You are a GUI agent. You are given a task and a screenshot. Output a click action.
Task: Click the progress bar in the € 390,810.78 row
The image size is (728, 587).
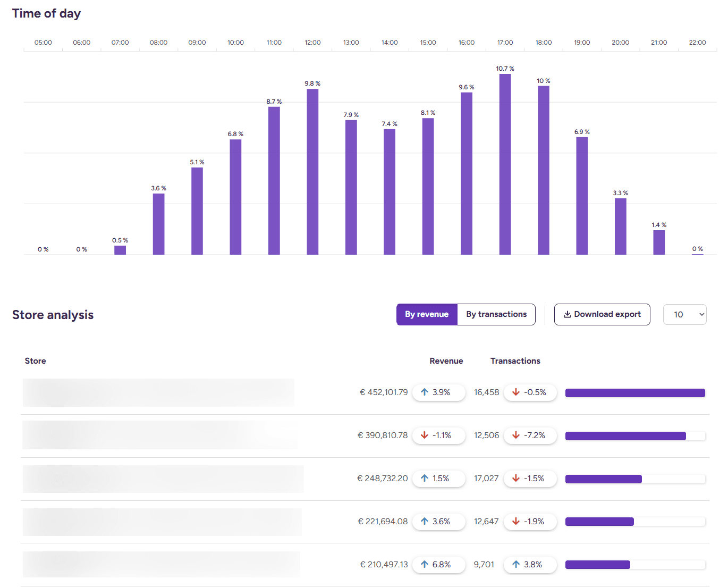pyautogui.click(x=635, y=436)
